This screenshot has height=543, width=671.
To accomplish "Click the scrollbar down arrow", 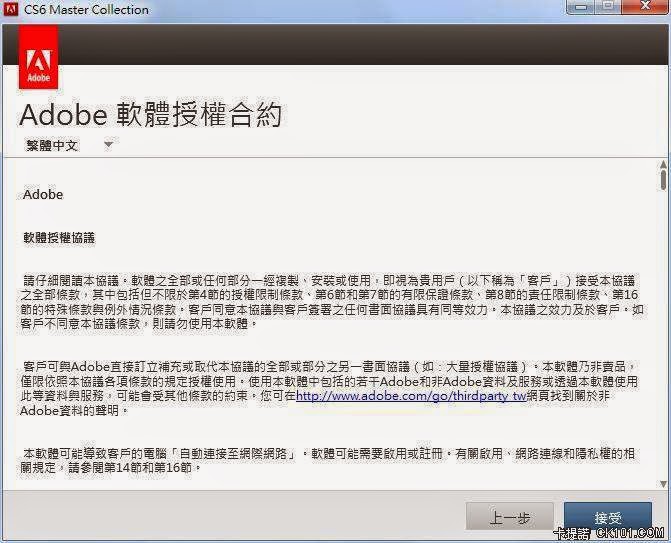I will 663,484.
